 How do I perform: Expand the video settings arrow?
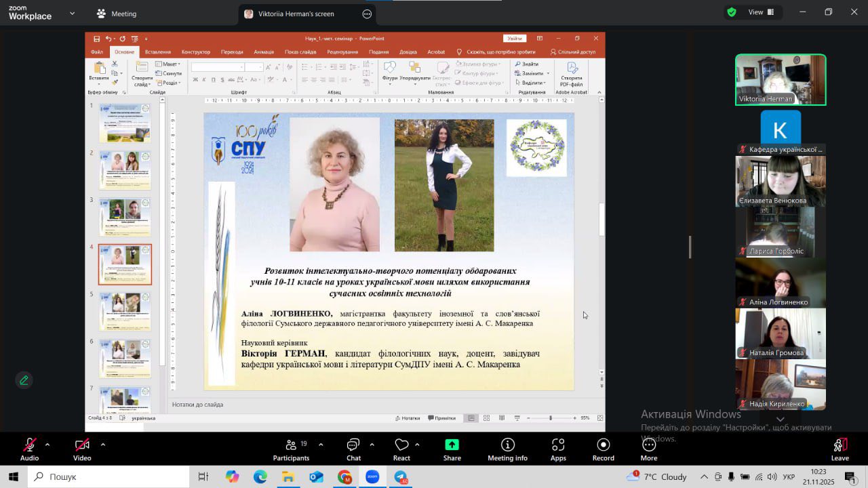point(103,445)
